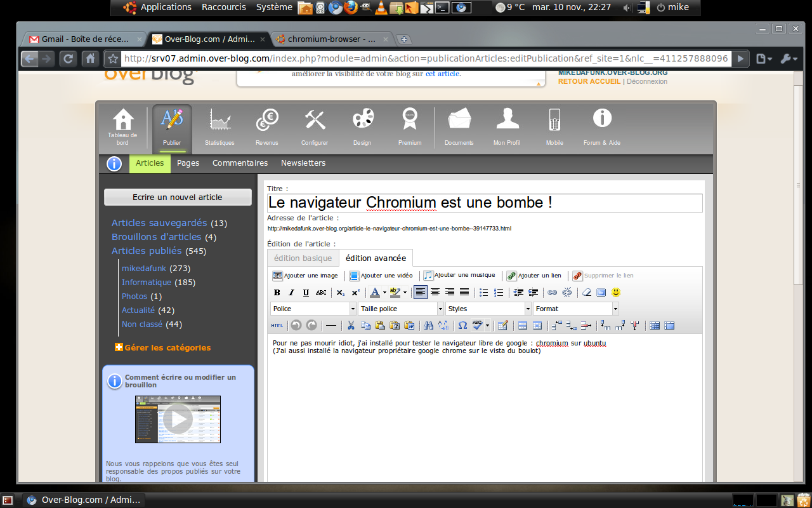Click the Ajouter une musique icon
Viewport: 812px width, 508px height.
[428, 276]
